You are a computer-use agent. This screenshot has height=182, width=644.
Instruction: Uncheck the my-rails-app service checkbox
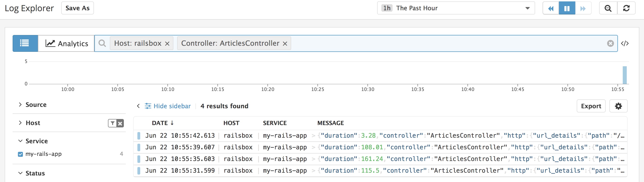click(x=20, y=154)
